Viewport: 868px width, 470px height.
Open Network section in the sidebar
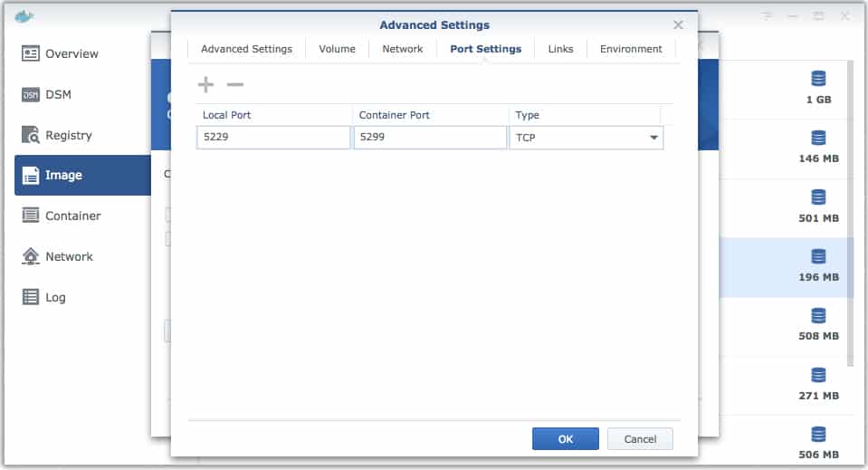pos(57,256)
